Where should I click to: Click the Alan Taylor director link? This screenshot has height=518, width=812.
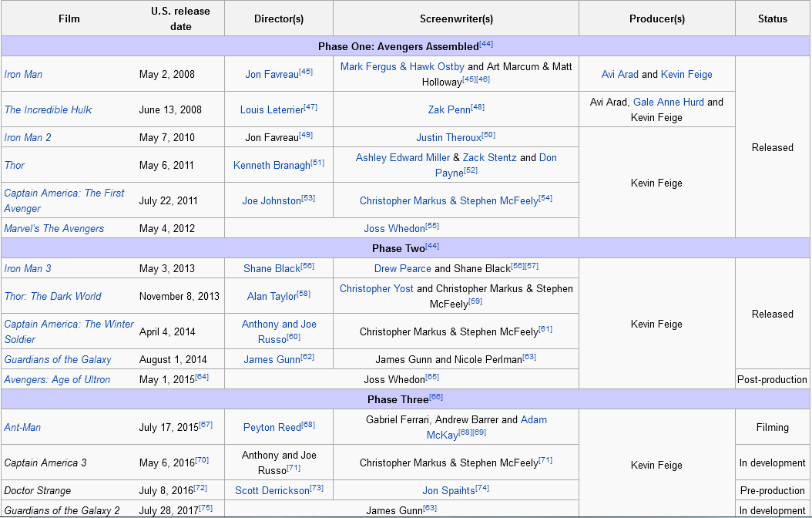(272, 296)
